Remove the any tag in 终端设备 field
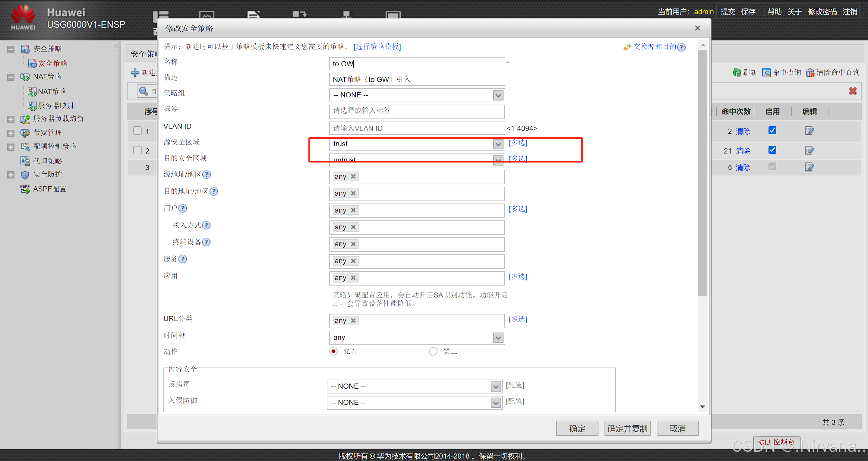Image resolution: width=868 pixels, height=461 pixels. pos(353,244)
